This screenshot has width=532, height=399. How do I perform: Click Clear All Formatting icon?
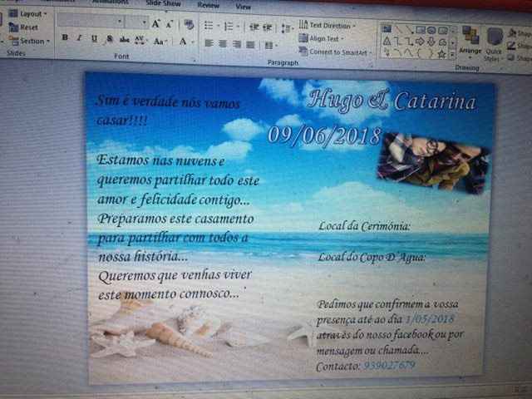coord(189,24)
